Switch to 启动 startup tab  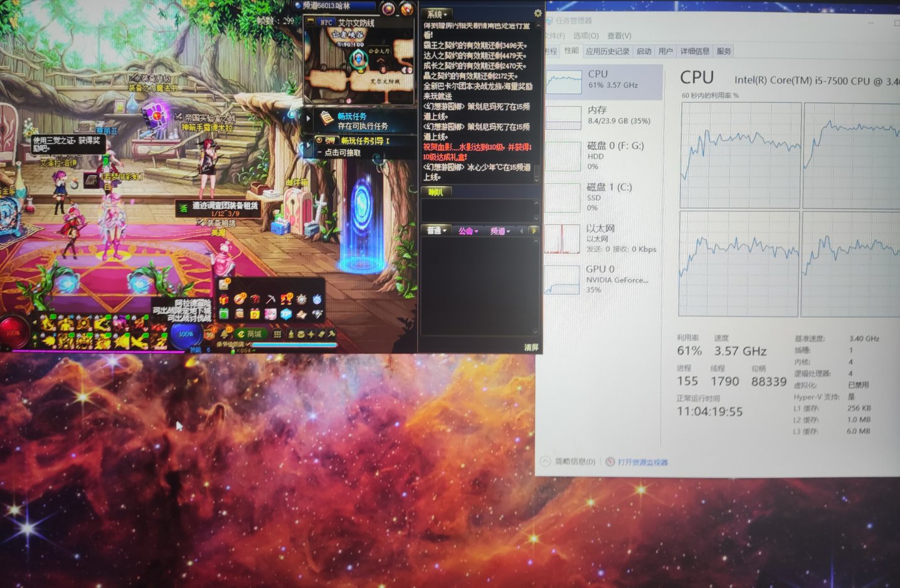point(644,51)
